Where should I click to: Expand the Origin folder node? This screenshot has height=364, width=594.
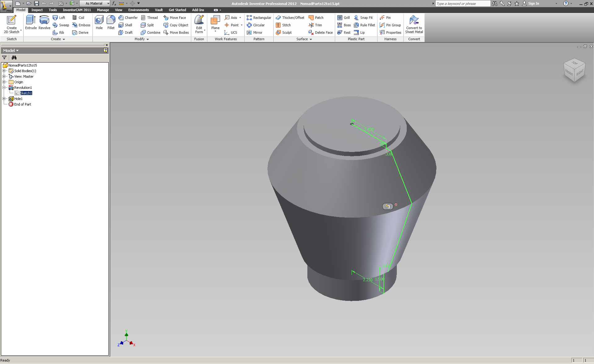pos(4,82)
